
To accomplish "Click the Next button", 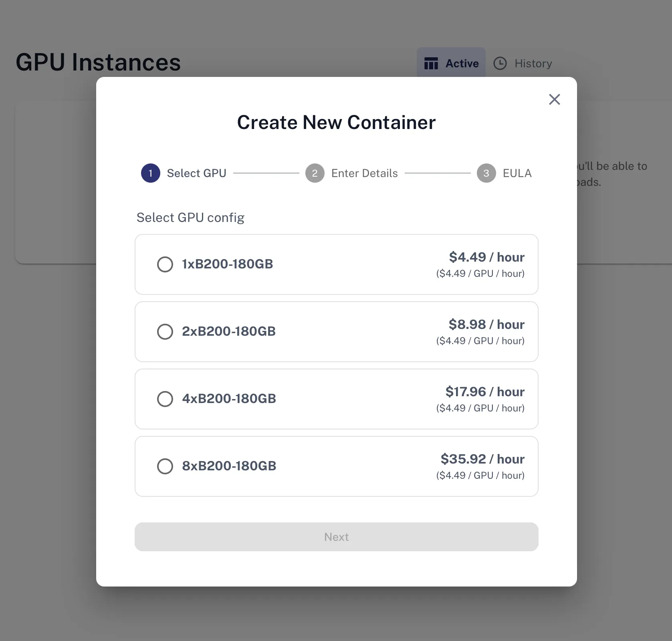I will [x=337, y=537].
